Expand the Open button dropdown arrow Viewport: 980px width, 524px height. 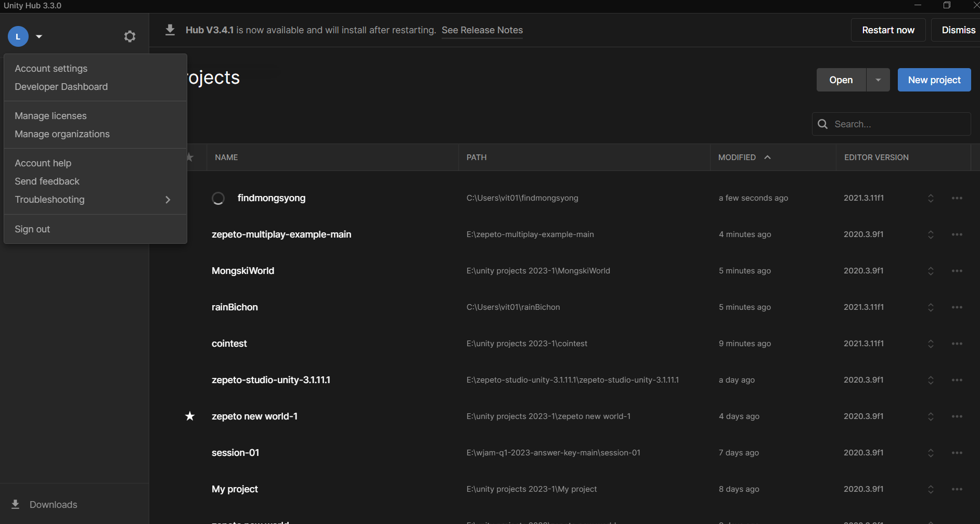878,80
